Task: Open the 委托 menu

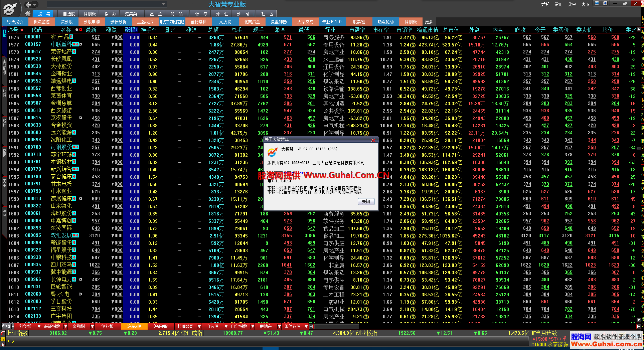Action: click(x=545, y=4)
